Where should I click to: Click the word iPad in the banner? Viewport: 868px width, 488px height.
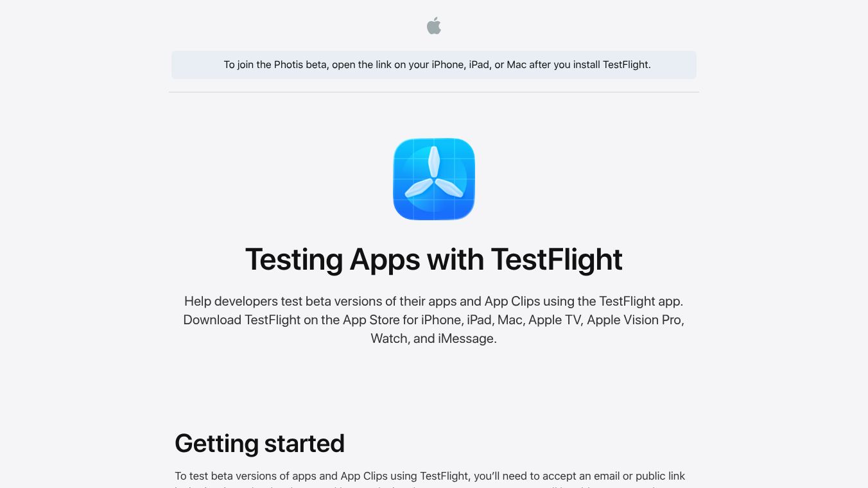point(478,65)
